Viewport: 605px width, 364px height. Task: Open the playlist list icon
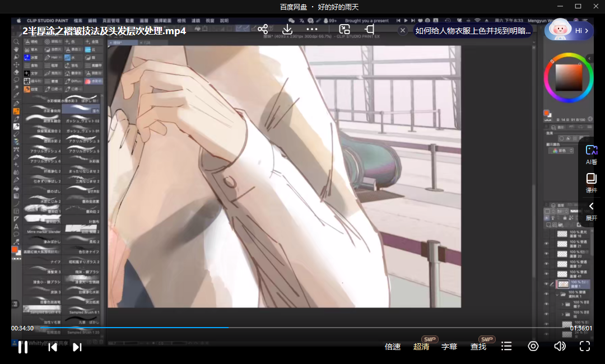pos(506,346)
